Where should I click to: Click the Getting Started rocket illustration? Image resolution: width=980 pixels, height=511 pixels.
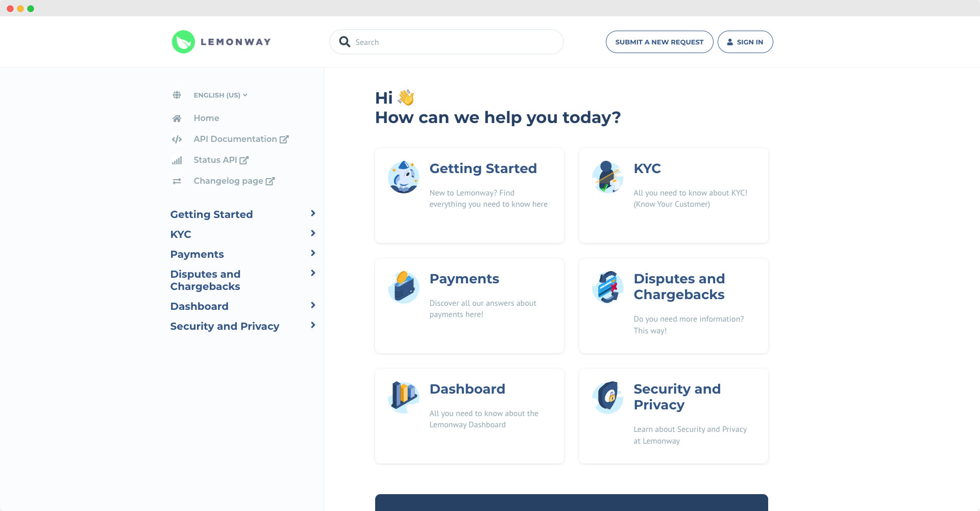coord(404,177)
